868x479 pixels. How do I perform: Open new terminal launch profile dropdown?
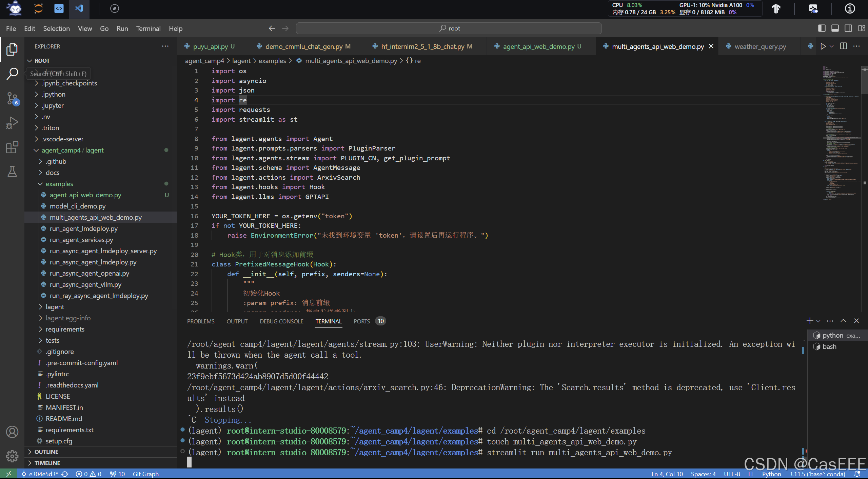click(x=818, y=321)
